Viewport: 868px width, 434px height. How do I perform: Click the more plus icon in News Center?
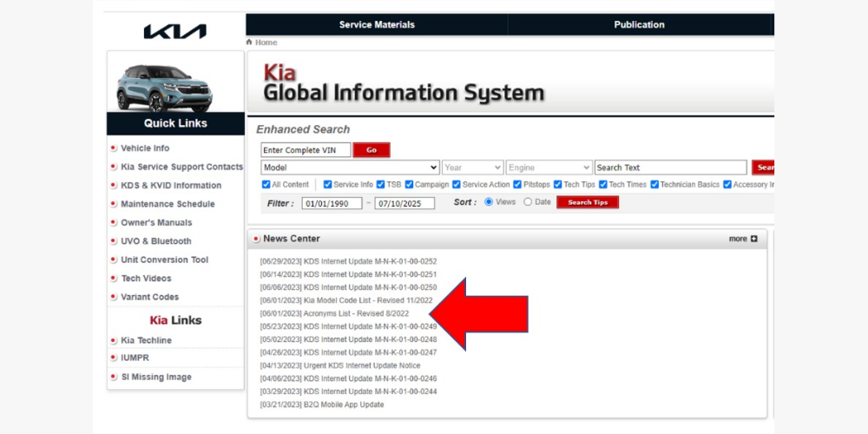(753, 239)
